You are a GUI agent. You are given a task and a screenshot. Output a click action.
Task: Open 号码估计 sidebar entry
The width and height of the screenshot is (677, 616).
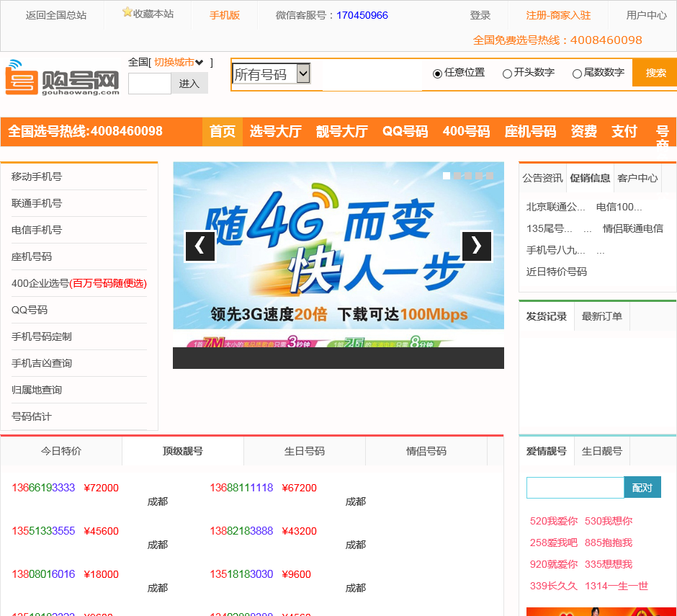32,417
